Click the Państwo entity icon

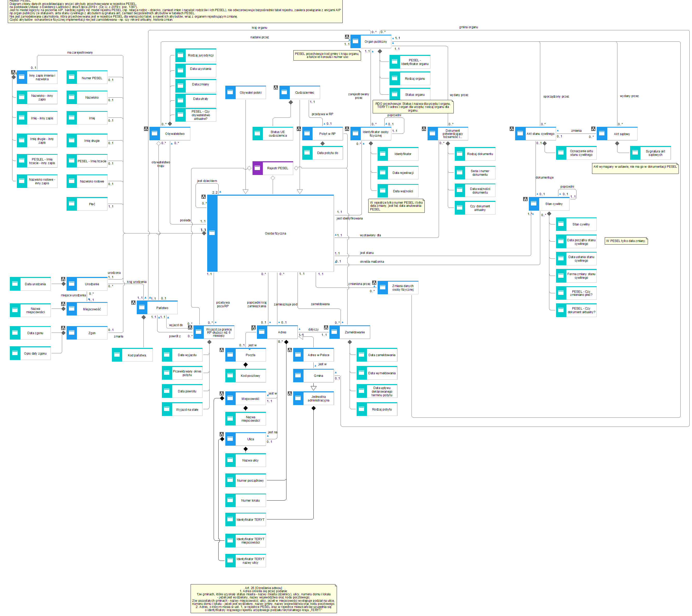coord(142,308)
